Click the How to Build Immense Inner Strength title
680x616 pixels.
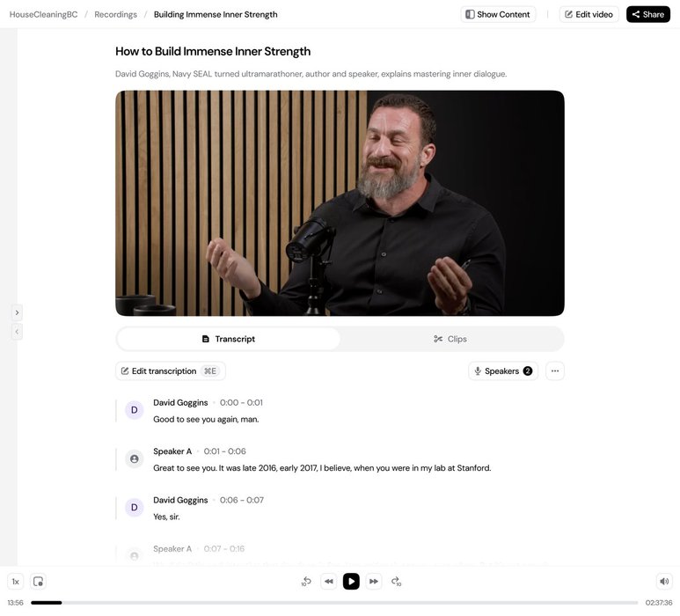coord(213,51)
